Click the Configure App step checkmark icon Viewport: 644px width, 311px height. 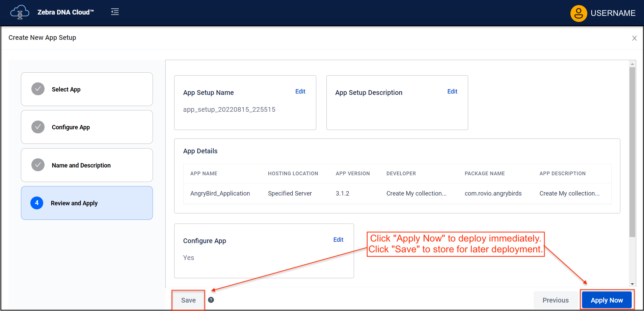tap(38, 127)
